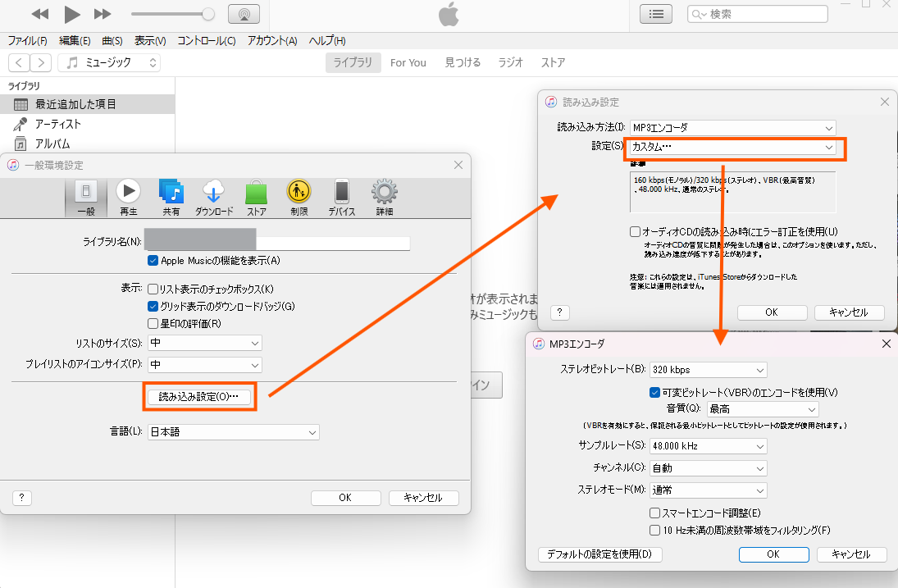Screen dimensions: 898x588
Task: Disable 可変ビットレート(VBR) encoding checkbox
Action: [x=655, y=392]
